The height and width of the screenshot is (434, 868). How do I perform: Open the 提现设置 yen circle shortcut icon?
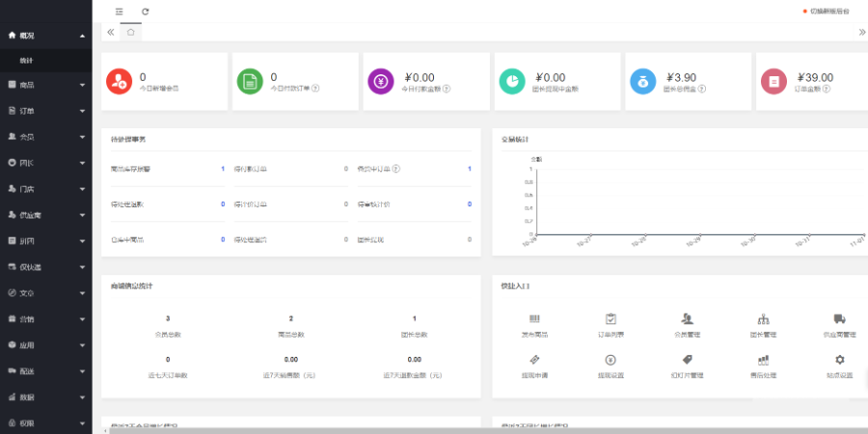pyautogui.click(x=610, y=360)
